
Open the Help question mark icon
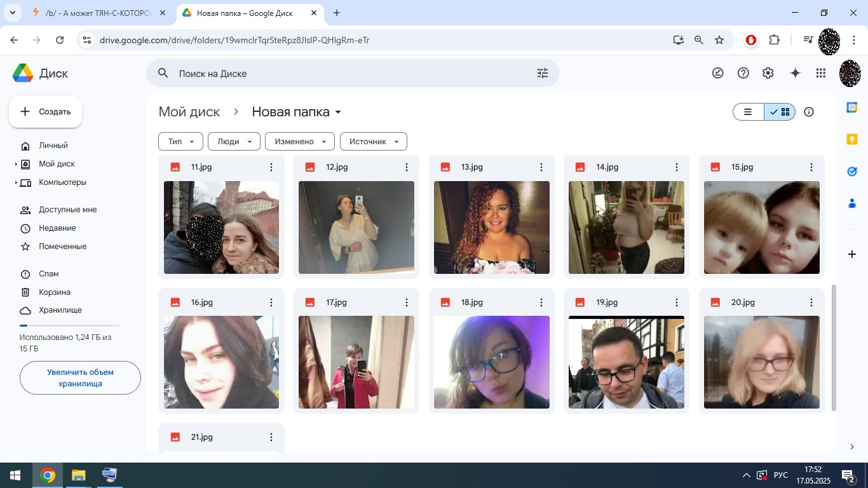(743, 73)
